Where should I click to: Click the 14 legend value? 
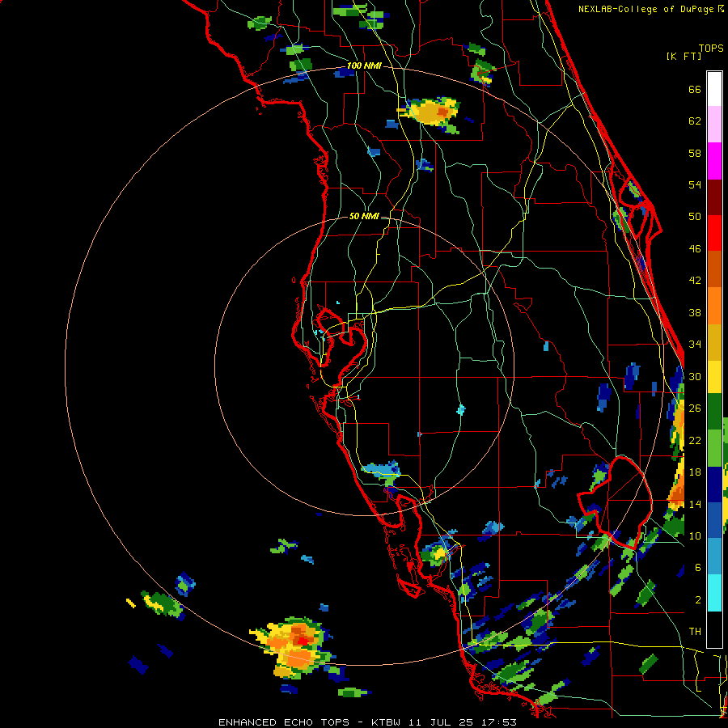[695, 504]
